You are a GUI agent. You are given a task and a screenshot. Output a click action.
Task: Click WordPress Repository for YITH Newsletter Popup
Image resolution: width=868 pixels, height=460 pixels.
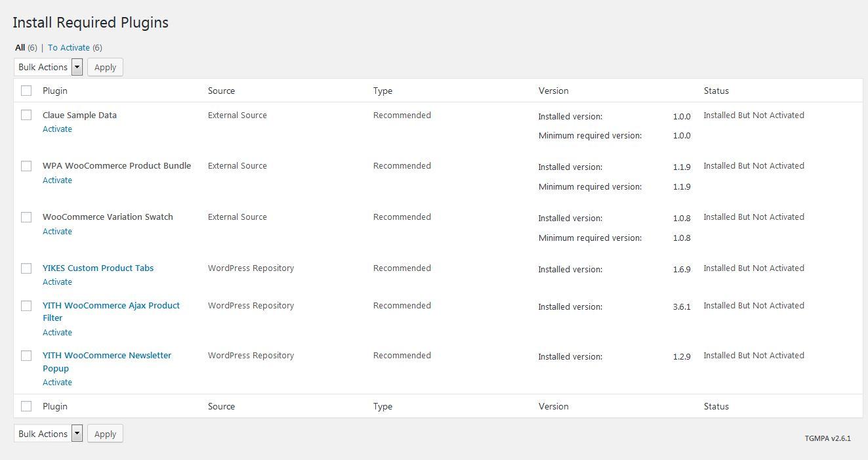(x=251, y=355)
